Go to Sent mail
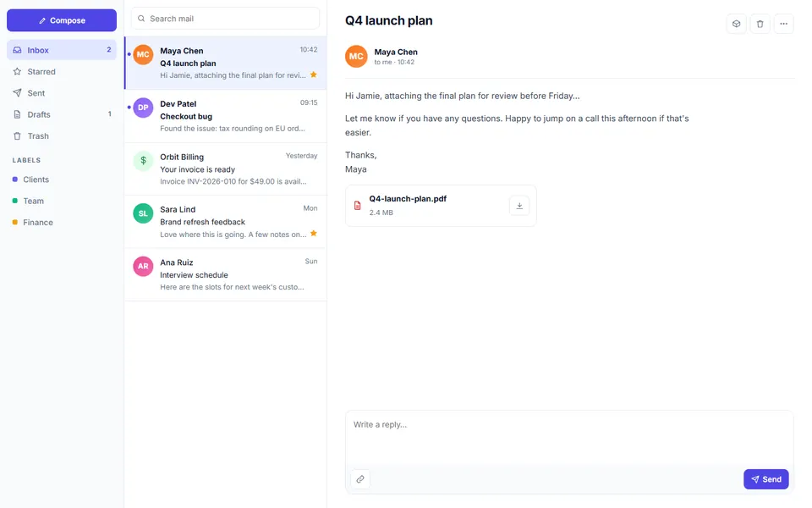This screenshot has width=812, height=508. point(62,93)
